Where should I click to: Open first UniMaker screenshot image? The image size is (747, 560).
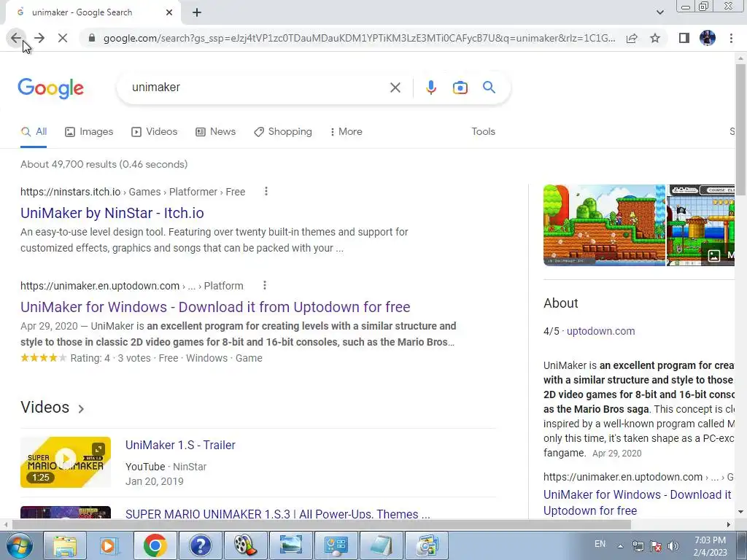point(604,225)
